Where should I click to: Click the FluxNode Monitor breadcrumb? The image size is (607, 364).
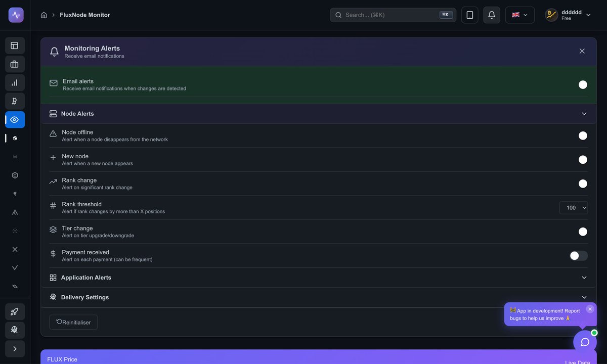click(84, 15)
